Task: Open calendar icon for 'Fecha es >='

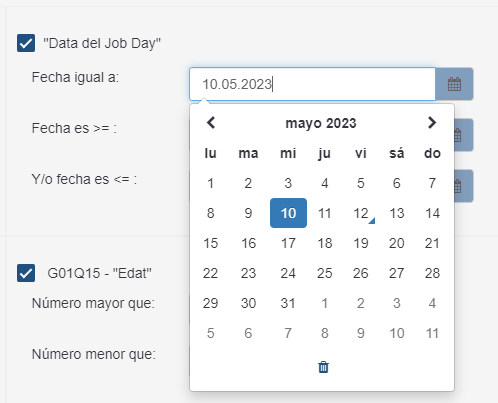Action: (x=464, y=135)
